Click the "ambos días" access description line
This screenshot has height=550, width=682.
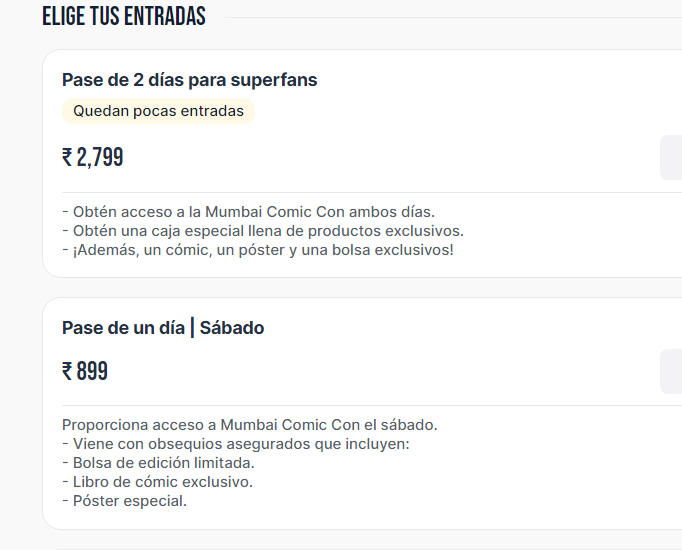[x=248, y=212]
